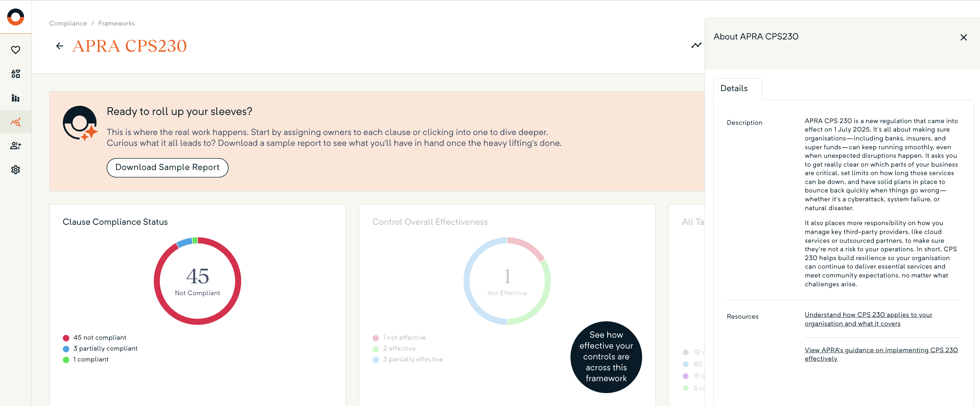The image size is (980, 406).
Task: Go to Compliance breadcrumb
Action: 68,23
